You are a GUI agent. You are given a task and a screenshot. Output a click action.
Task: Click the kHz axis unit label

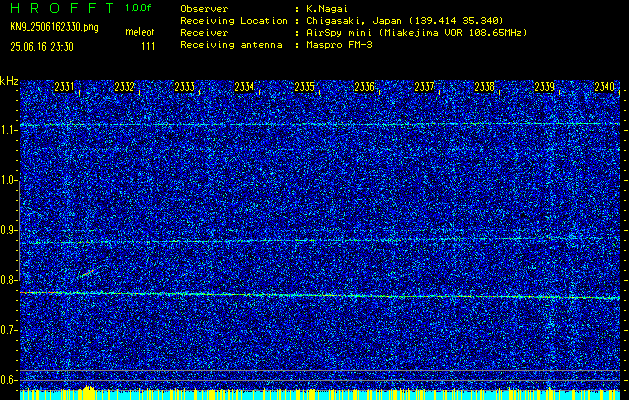tap(9, 81)
